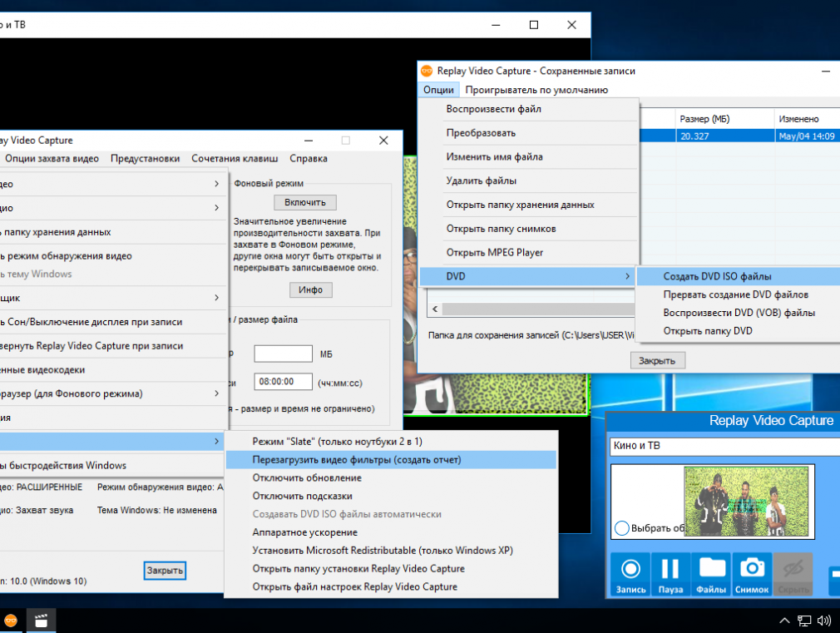Open the Проигрыватель по умолчанию menu
The height and width of the screenshot is (633, 840).
536,90
